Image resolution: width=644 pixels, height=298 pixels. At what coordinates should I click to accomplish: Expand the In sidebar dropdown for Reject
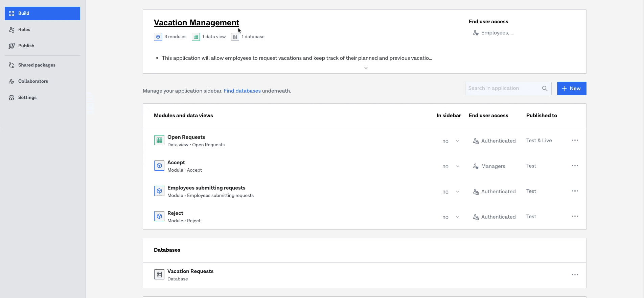coord(451,217)
